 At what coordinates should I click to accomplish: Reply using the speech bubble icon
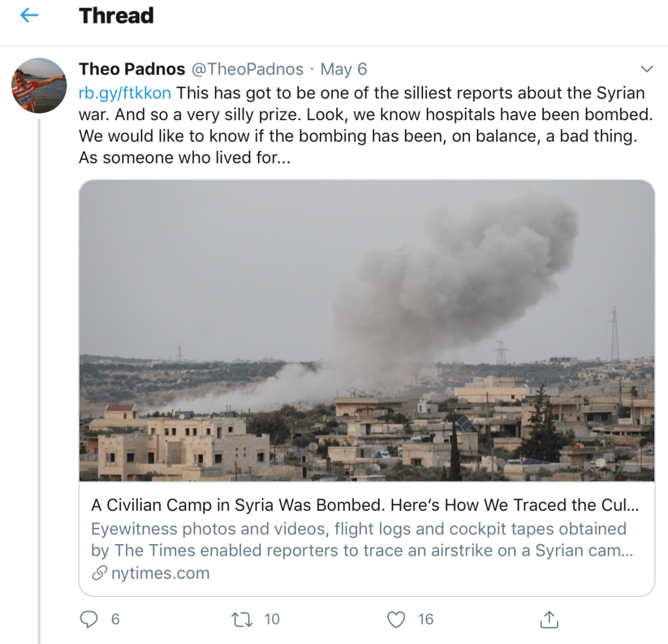pos(88,619)
